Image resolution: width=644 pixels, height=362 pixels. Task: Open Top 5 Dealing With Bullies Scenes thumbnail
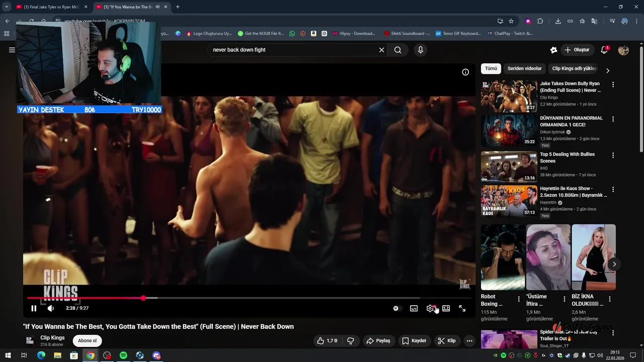(509, 166)
